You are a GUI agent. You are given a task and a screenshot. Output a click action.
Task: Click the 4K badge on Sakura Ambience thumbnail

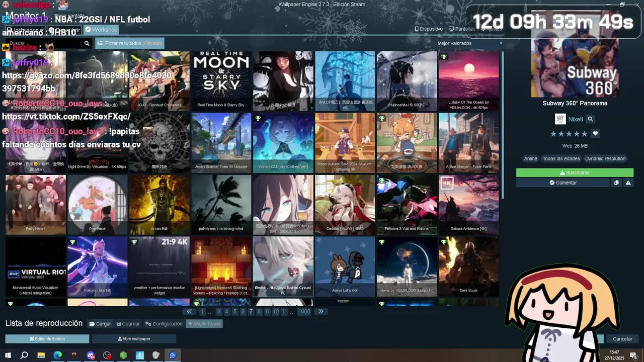pos(447,183)
